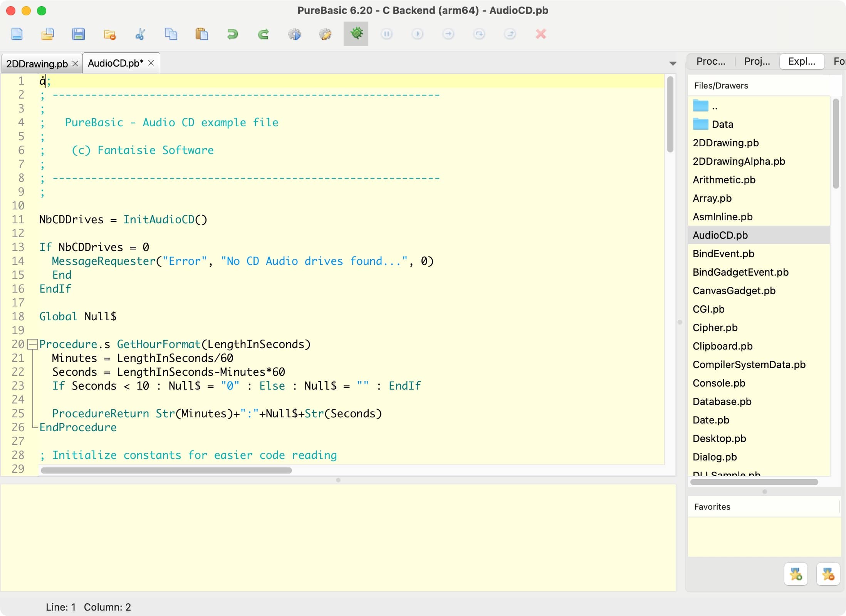Create a new source file
846x616 pixels.
17,34
